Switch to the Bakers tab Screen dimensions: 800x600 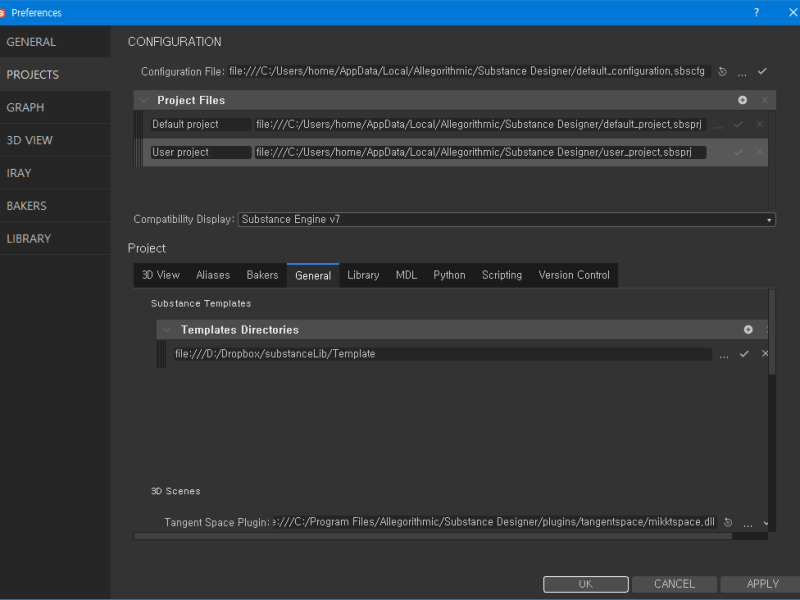261,274
